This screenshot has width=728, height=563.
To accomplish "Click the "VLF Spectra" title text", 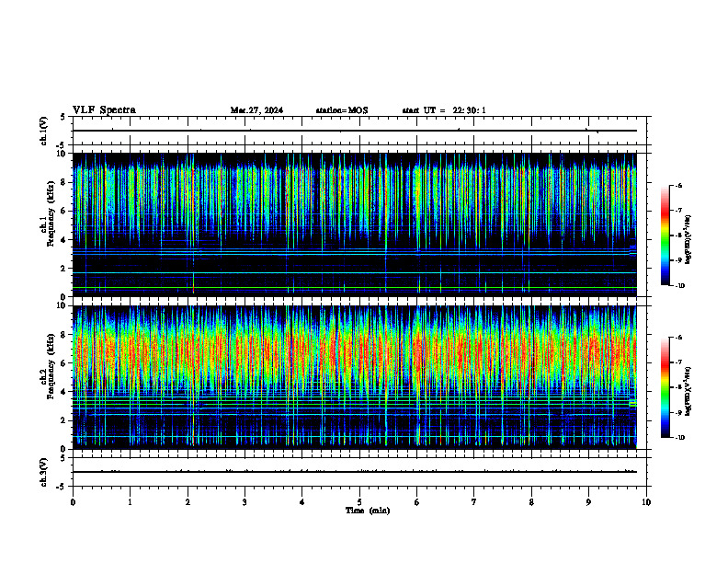I will point(104,110).
